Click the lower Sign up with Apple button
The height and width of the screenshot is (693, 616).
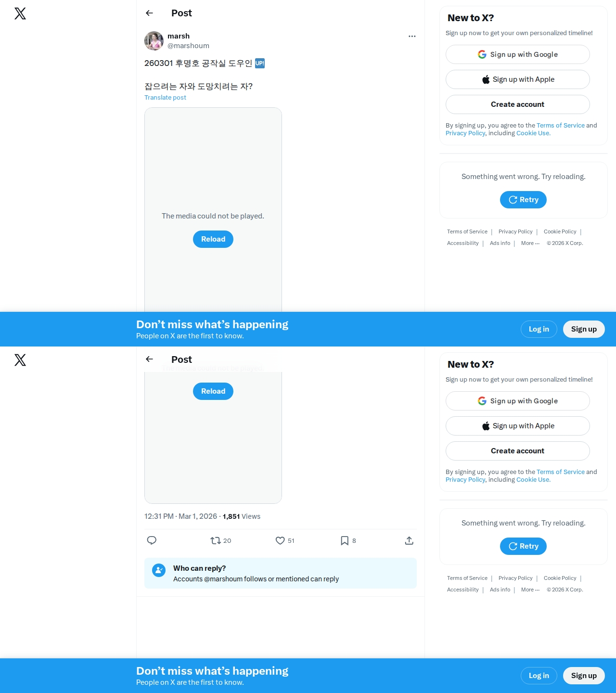coord(518,426)
